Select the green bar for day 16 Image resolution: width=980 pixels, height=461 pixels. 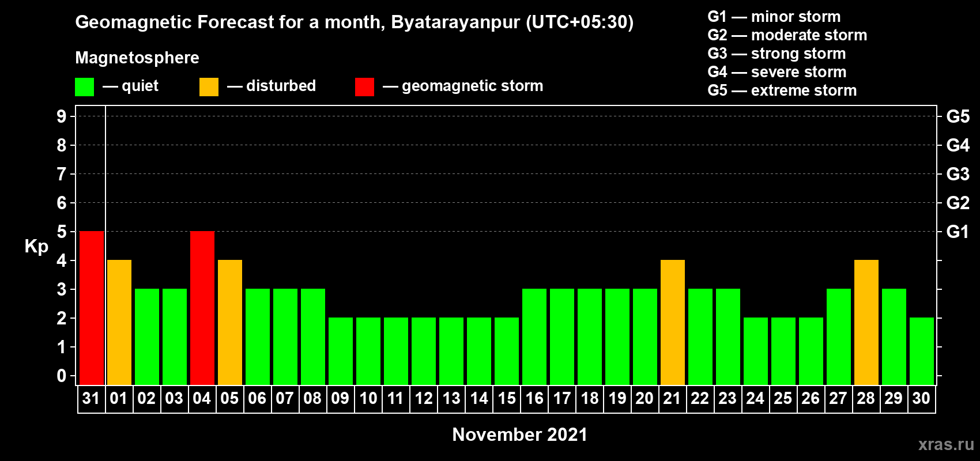click(534, 337)
